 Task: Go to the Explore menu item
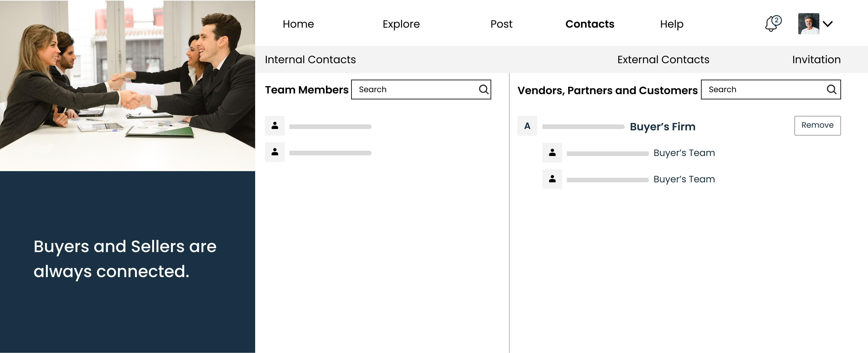point(401,24)
